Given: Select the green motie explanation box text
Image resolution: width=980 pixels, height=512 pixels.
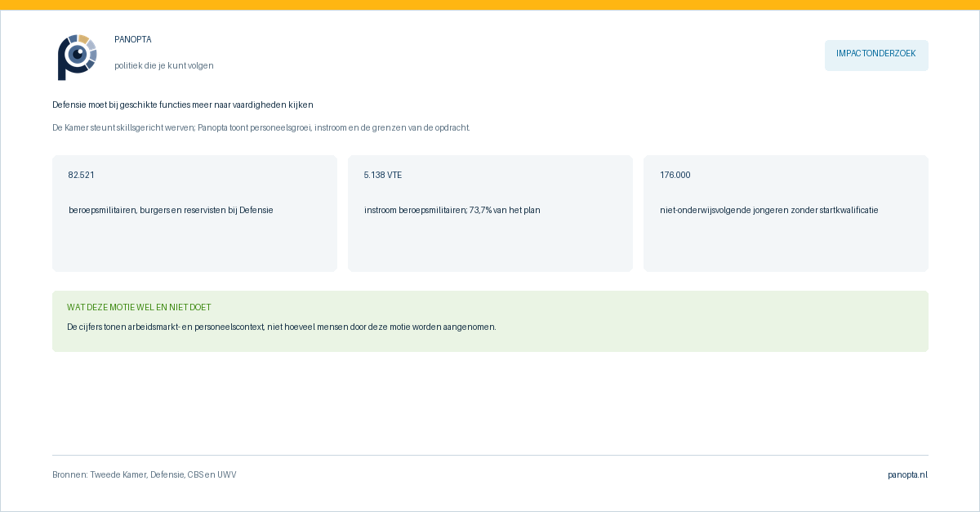Looking at the screenshot, I should 282,327.
